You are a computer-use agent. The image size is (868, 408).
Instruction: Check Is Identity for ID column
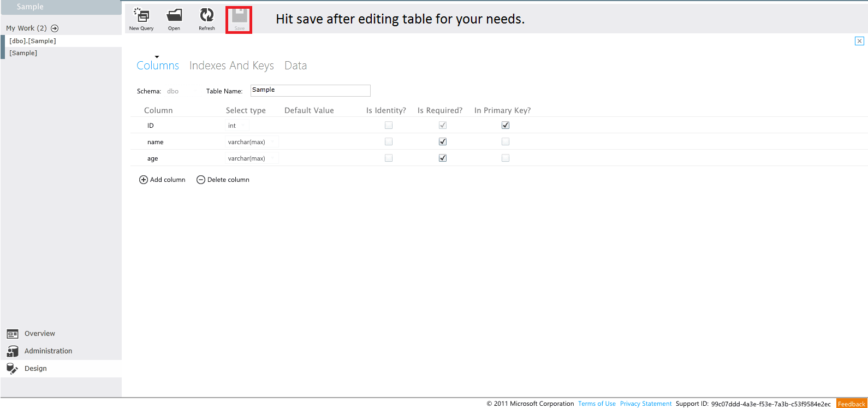(389, 125)
